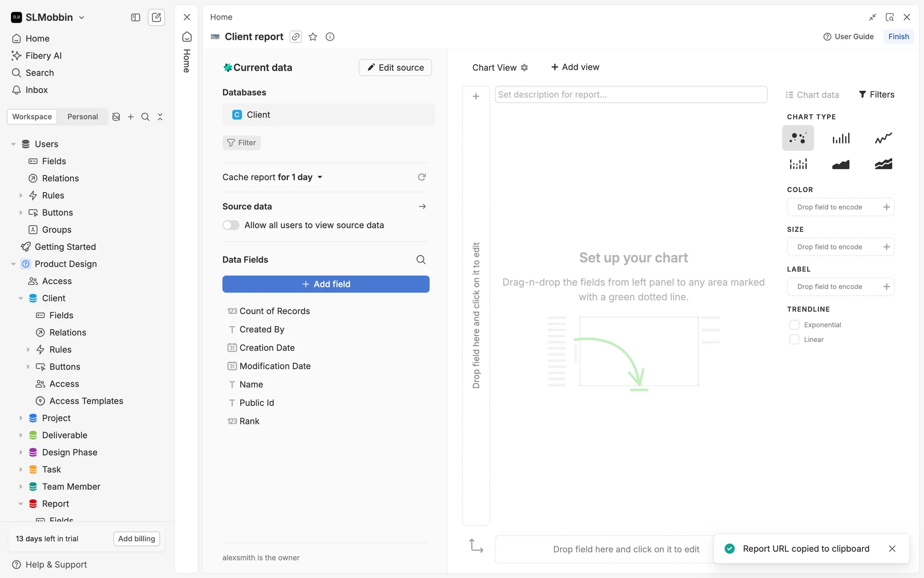
Task: Switch to the Personal tab
Action: point(82,117)
